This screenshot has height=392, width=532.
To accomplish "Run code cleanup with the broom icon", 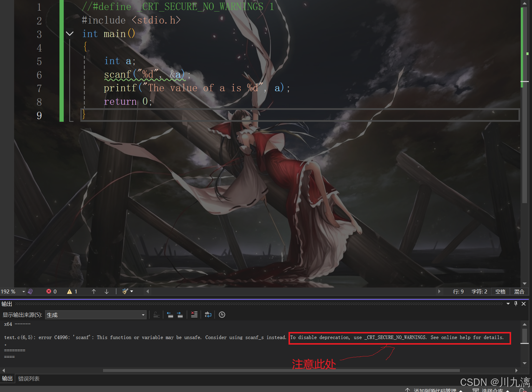I will pyautogui.click(x=125, y=291).
